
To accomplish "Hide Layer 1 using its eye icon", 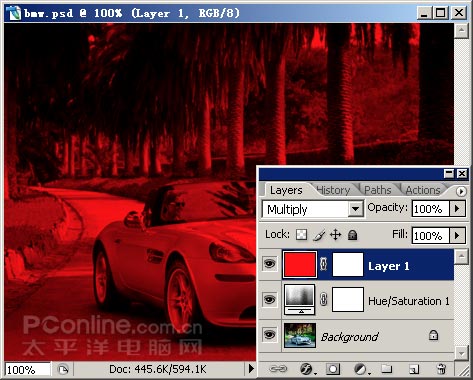I will tap(270, 264).
